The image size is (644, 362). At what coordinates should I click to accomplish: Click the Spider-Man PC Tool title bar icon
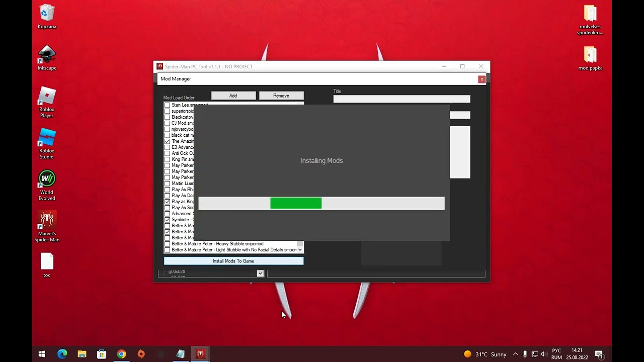tap(159, 66)
